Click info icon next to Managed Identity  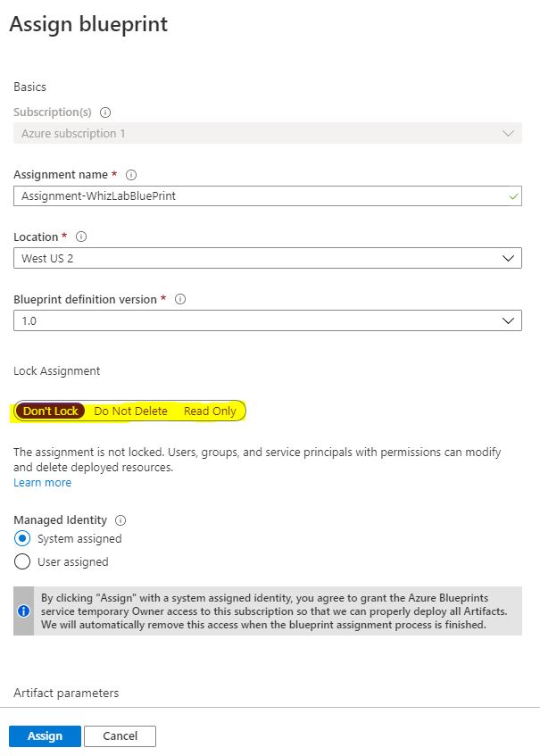point(120,520)
